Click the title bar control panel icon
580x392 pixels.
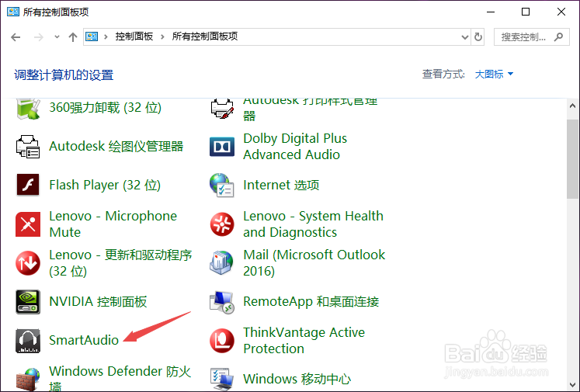[x=13, y=12]
